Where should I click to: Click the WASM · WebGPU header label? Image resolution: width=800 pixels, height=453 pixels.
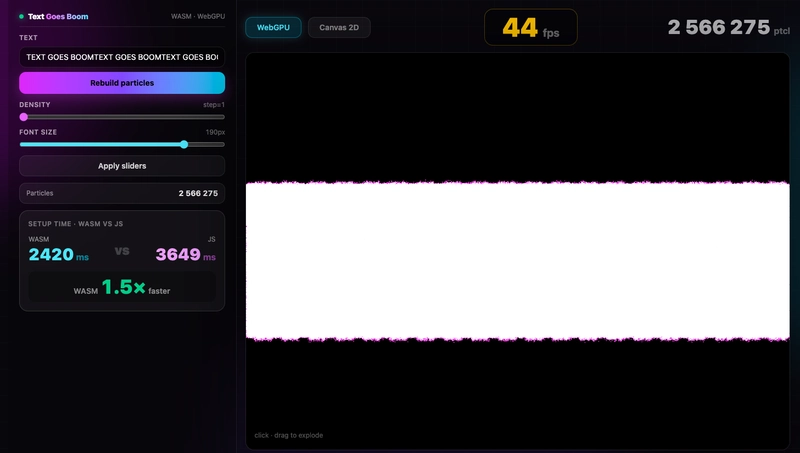(198, 17)
